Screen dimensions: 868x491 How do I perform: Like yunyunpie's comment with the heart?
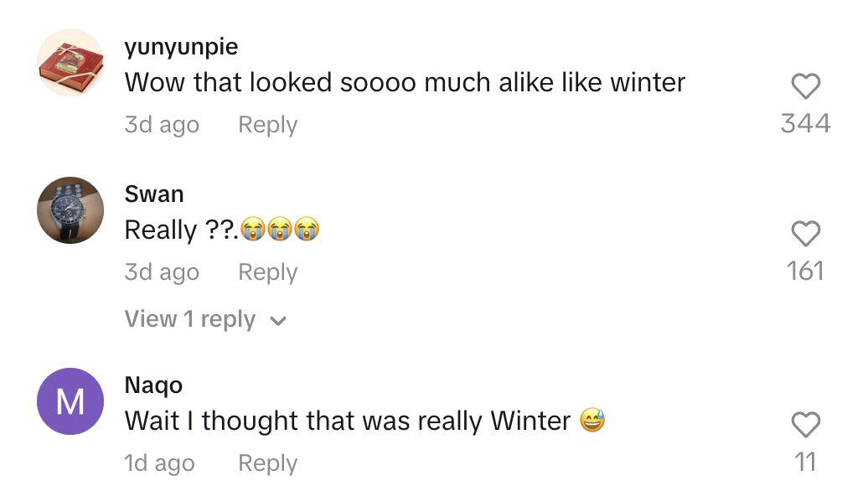(x=805, y=86)
